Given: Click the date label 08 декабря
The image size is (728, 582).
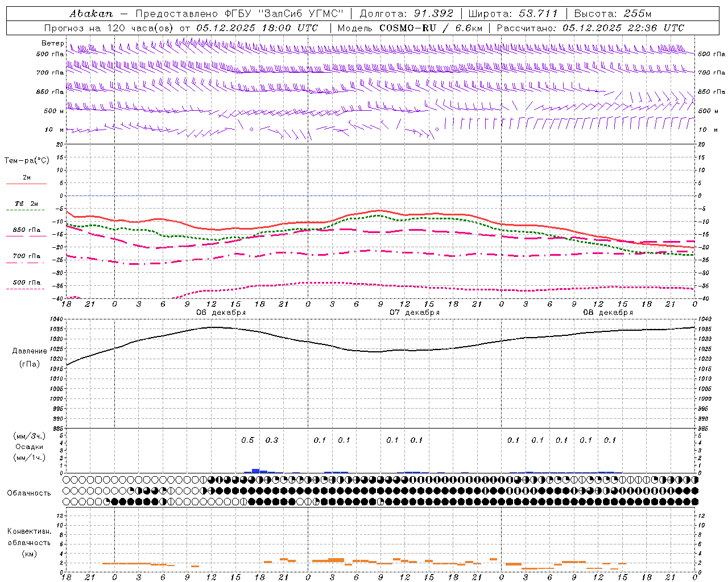Looking at the screenshot, I should tap(608, 312).
